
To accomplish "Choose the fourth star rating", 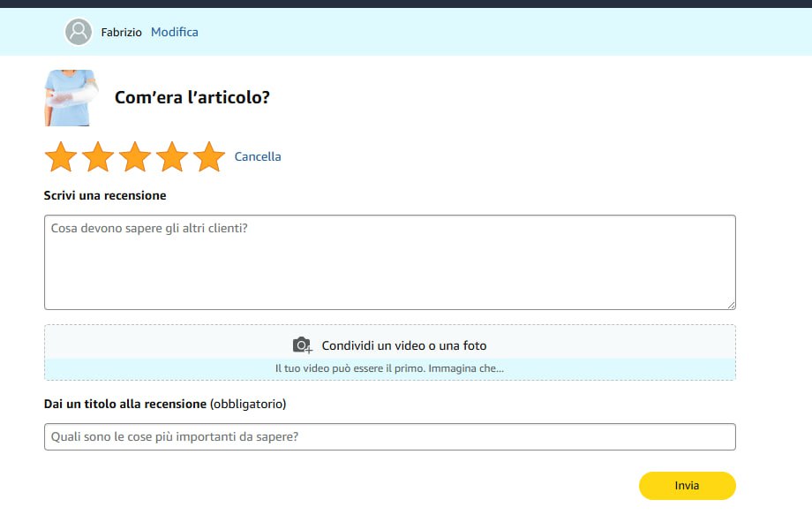I will point(172,157).
